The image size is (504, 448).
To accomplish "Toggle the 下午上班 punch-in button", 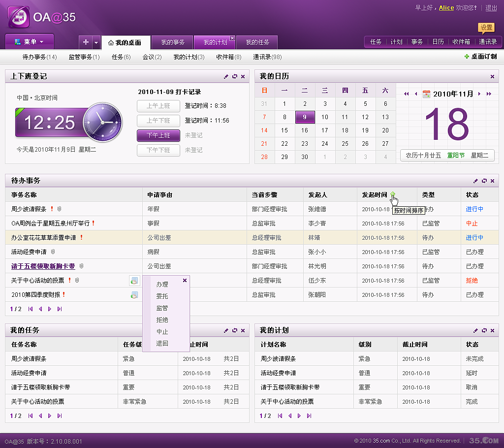I will click(x=158, y=135).
